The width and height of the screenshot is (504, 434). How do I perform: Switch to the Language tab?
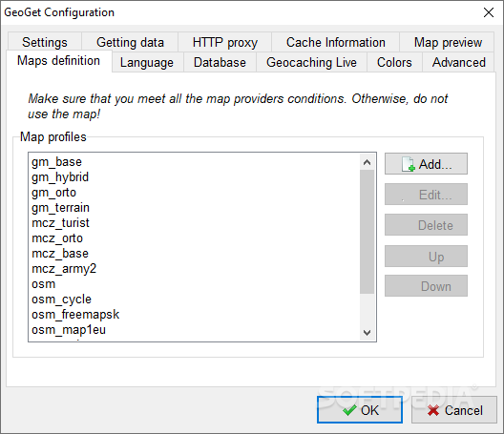(147, 62)
